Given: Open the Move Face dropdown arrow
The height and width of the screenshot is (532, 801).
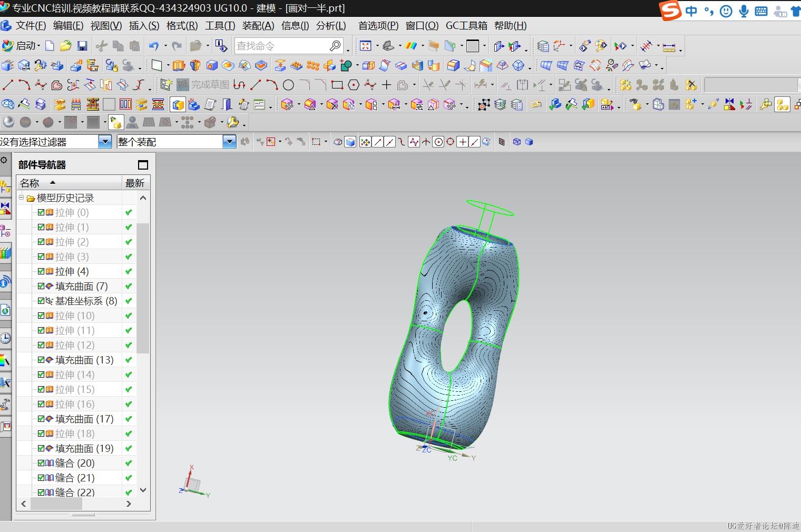Looking at the screenshot, I should (298, 105).
